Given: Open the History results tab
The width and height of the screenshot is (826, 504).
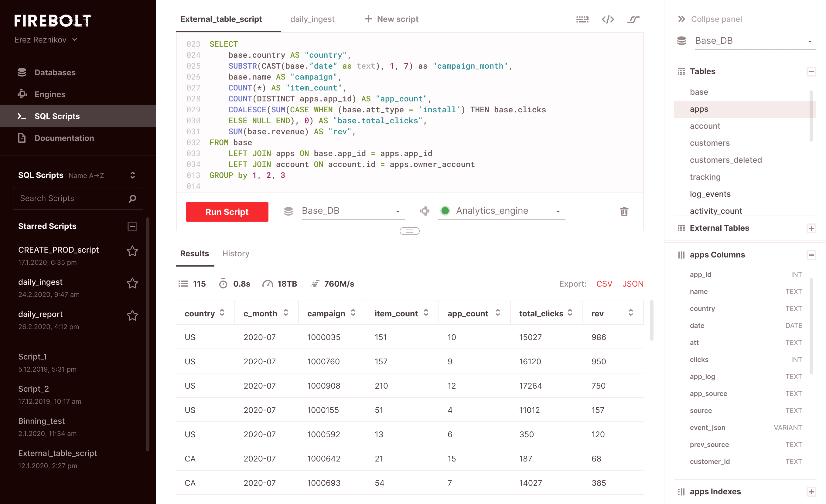Looking at the screenshot, I should pyautogui.click(x=236, y=254).
